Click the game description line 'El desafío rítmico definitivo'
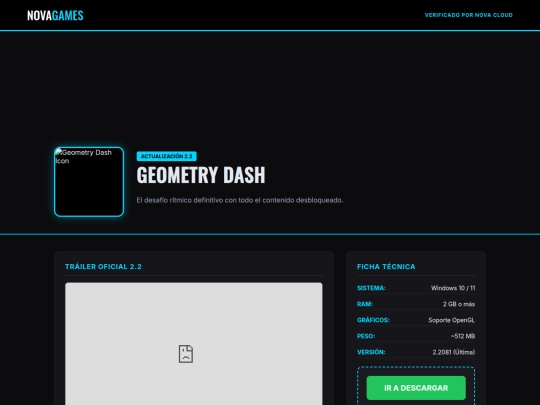540x405 pixels. 240,200
